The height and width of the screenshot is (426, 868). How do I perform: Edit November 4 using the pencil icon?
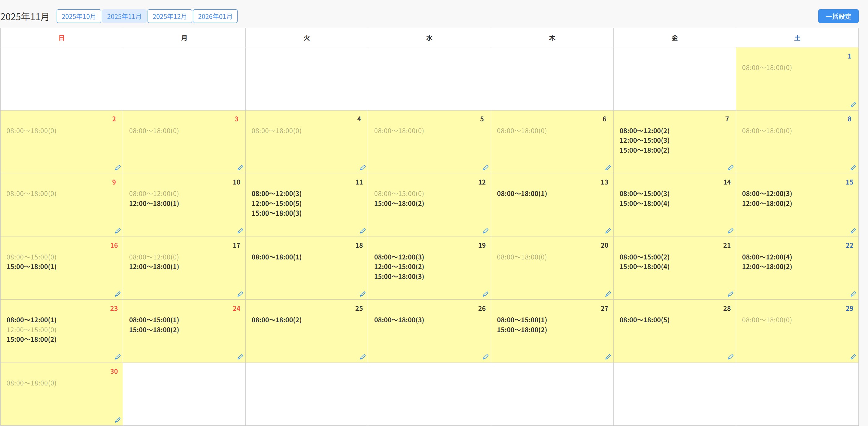pos(363,167)
